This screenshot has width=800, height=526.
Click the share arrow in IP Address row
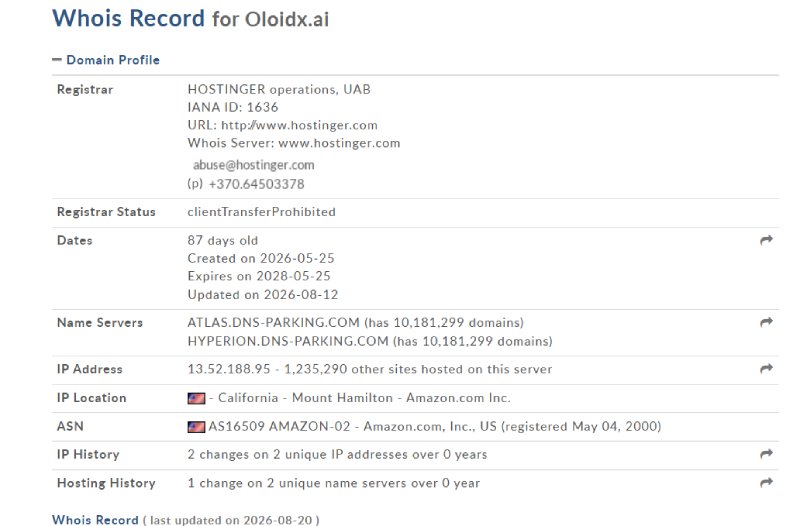coord(766,368)
